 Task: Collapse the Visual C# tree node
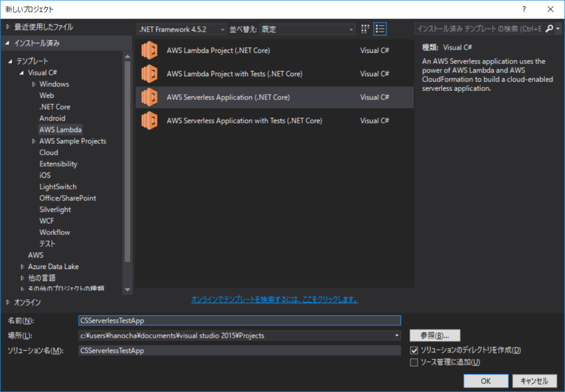(x=22, y=73)
